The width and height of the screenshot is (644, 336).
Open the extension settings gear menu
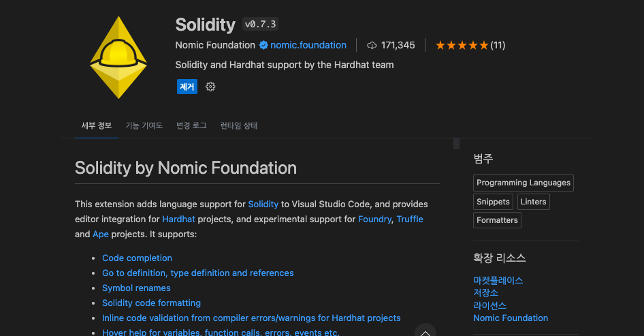coord(210,87)
